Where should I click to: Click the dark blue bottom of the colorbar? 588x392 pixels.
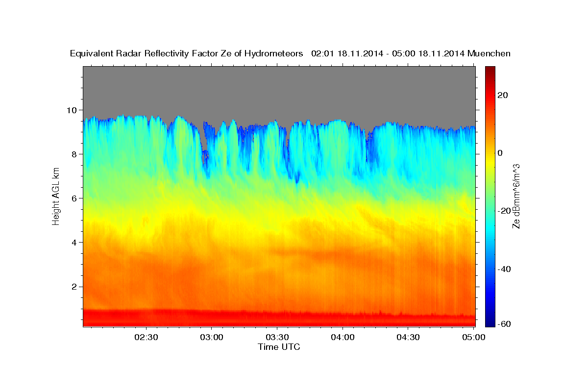(x=490, y=321)
